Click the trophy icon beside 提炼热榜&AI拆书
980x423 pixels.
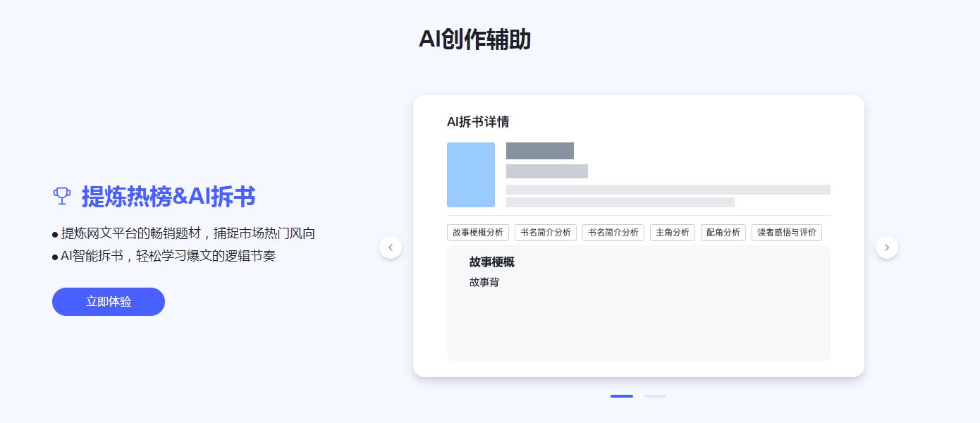pos(62,197)
